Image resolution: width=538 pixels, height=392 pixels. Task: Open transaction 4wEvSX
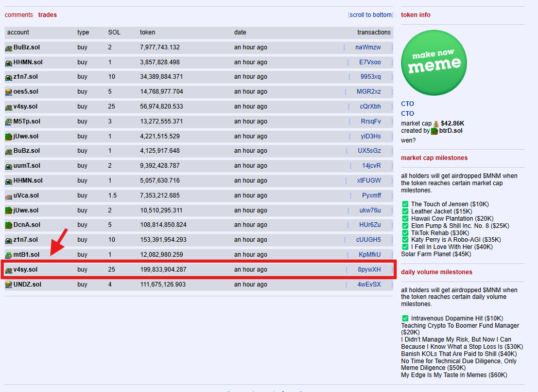369,284
